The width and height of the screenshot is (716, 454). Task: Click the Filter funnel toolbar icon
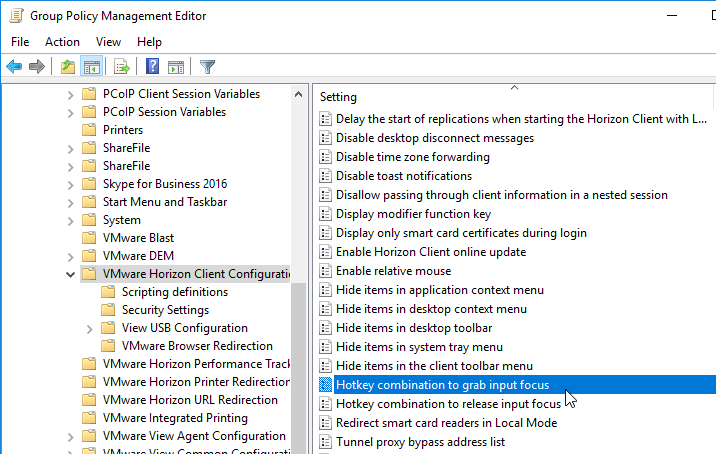pyautogui.click(x=207, y=67)
